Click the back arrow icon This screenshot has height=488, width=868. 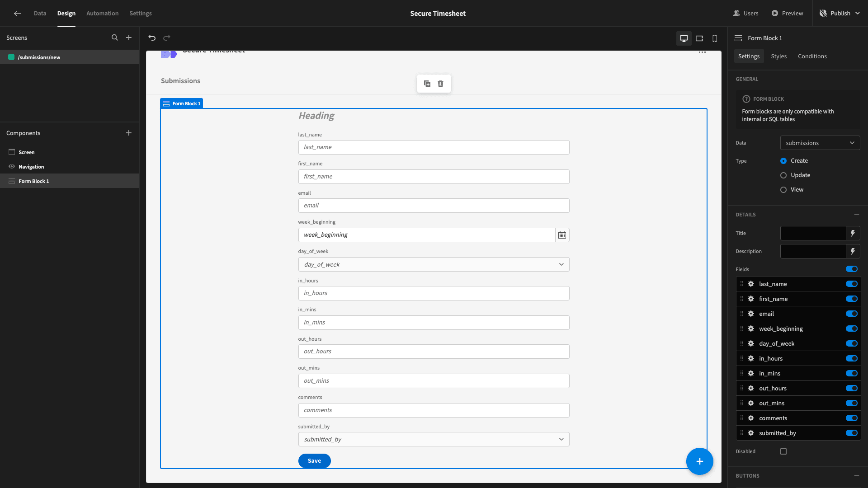click(x=17, y=14)
